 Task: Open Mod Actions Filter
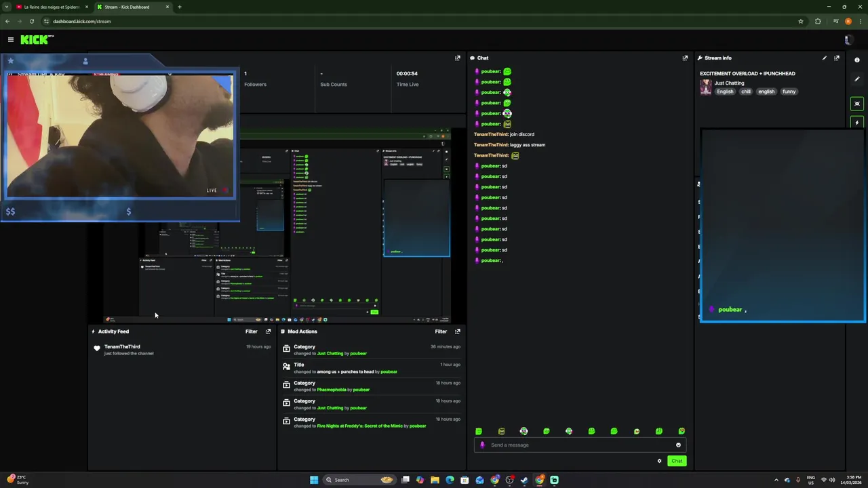click(x=441, y=331)
